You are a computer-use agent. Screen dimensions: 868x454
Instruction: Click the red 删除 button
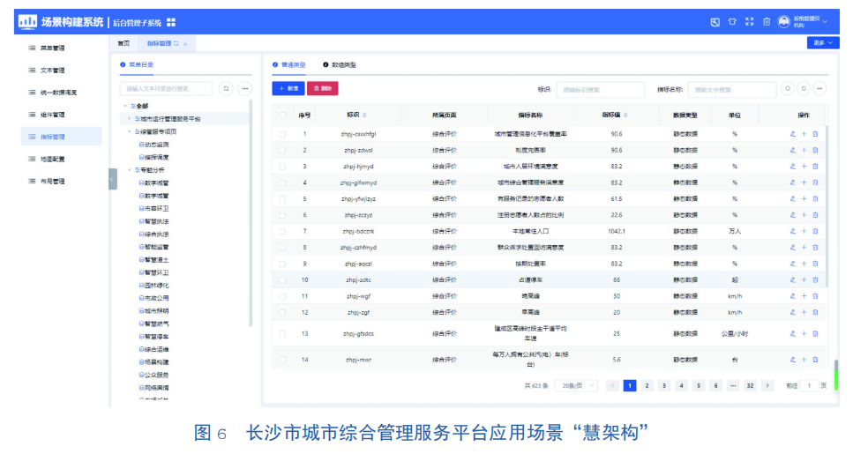[323, 88]
